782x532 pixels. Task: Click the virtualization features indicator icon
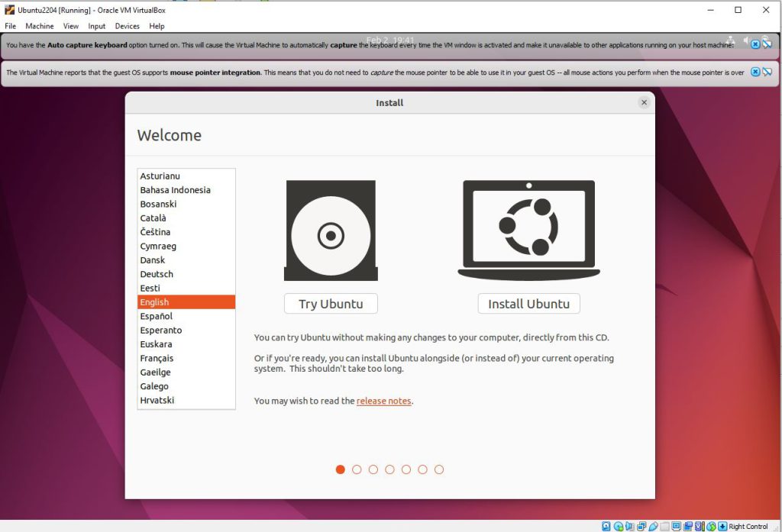click(700, 526)
